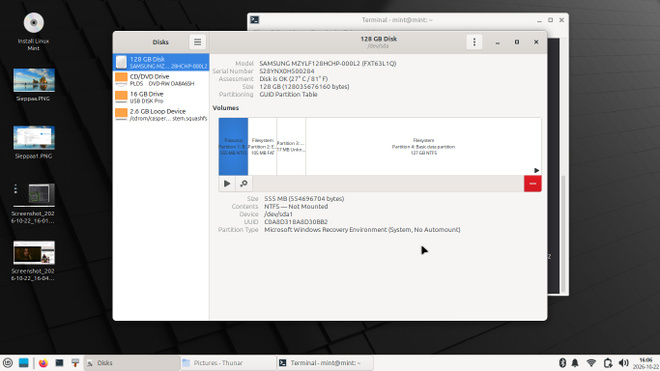Click NTFS — Not Mounted contents text
Viewport: 660px width, 371px height.
(x=296, y=206)
